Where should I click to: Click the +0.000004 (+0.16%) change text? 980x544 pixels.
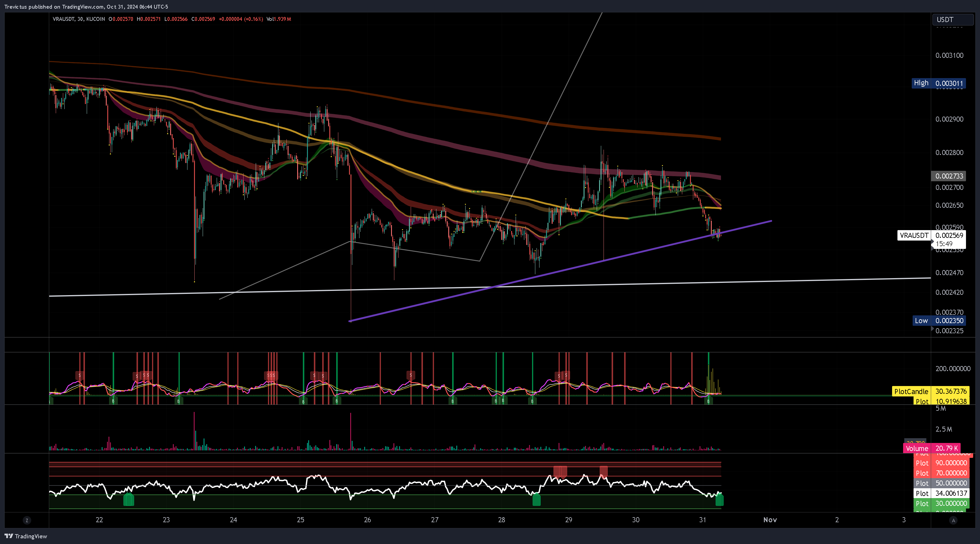241,19
